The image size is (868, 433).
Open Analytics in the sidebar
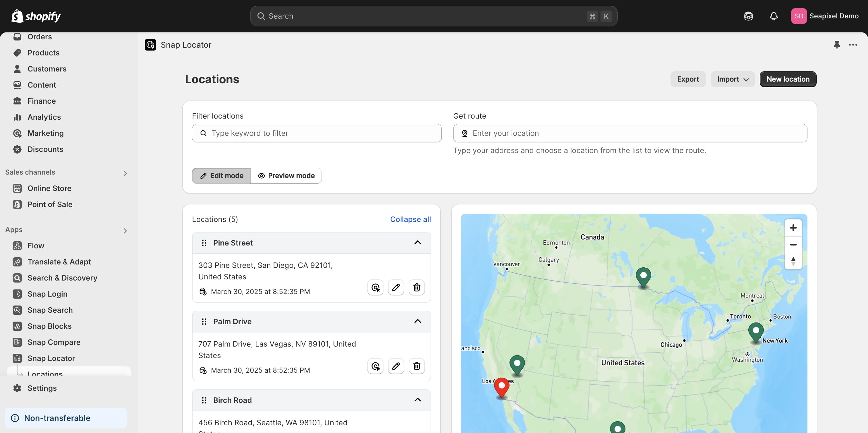[44, 117]
